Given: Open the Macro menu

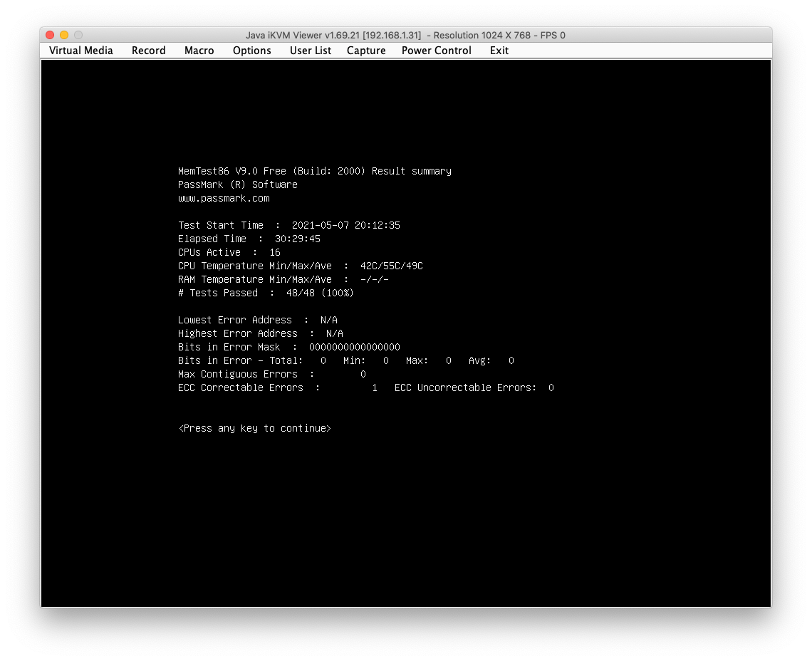Looking at the screenshot, I should click(199, 51).
